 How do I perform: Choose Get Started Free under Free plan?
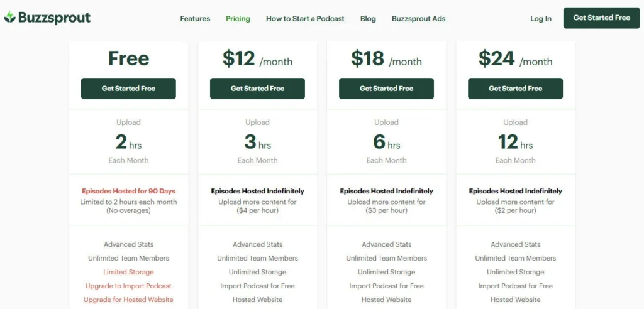(128, 89)
